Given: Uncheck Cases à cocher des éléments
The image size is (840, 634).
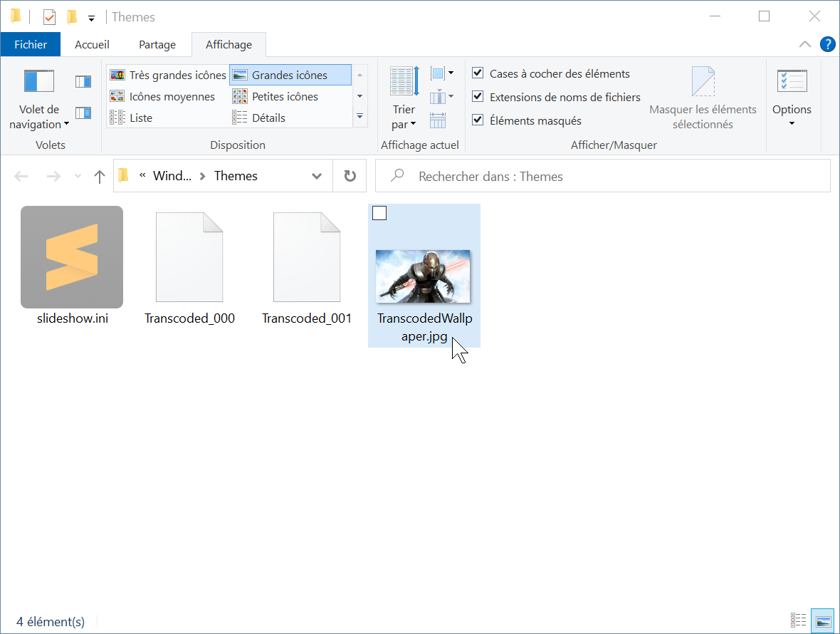Looking at the screenshot, I should 478,73.
